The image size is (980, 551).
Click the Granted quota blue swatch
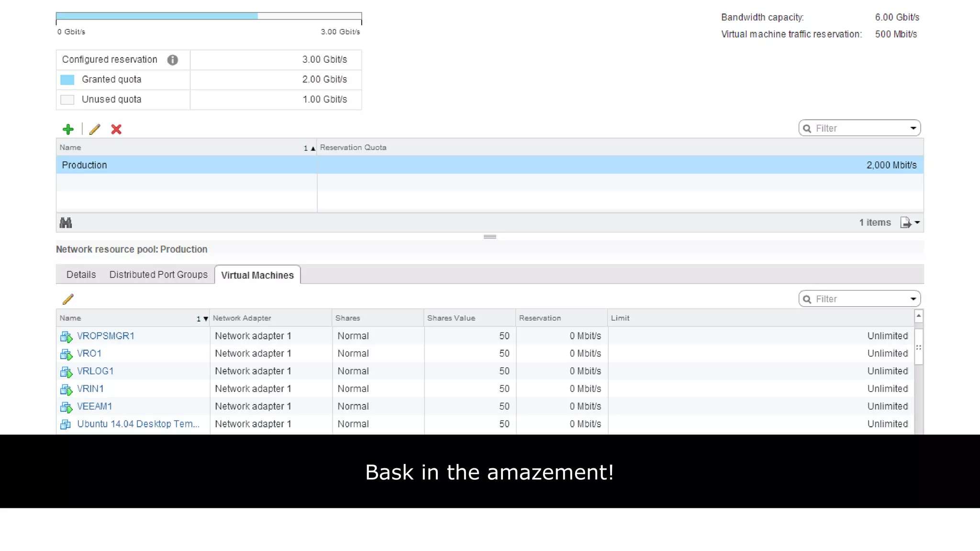67,80
